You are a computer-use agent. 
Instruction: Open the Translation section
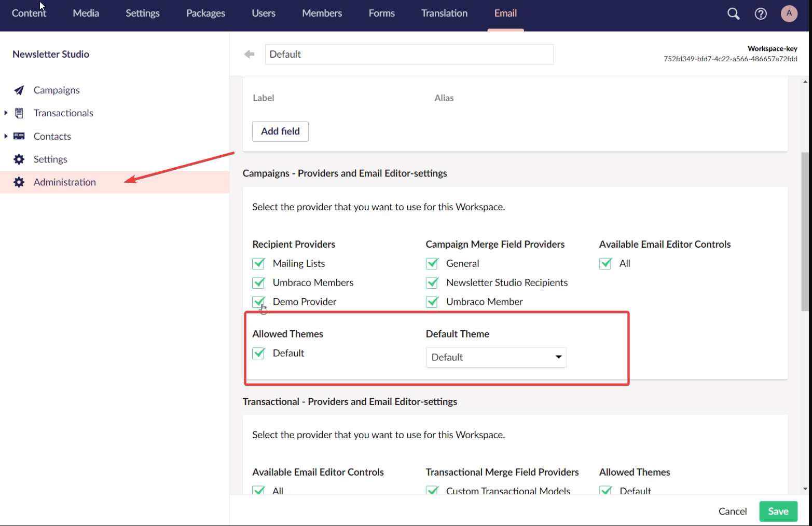pyautogui.click(x=444, y=14)
